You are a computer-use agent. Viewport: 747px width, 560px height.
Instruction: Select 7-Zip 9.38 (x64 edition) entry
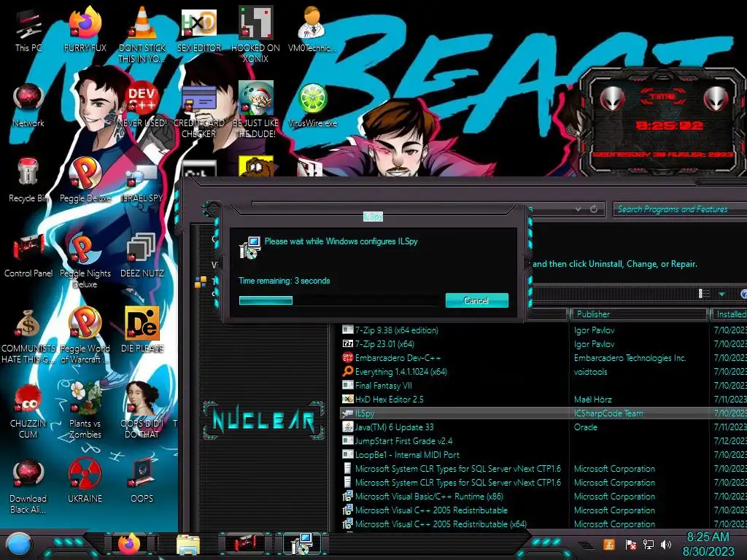coord(396,330)
